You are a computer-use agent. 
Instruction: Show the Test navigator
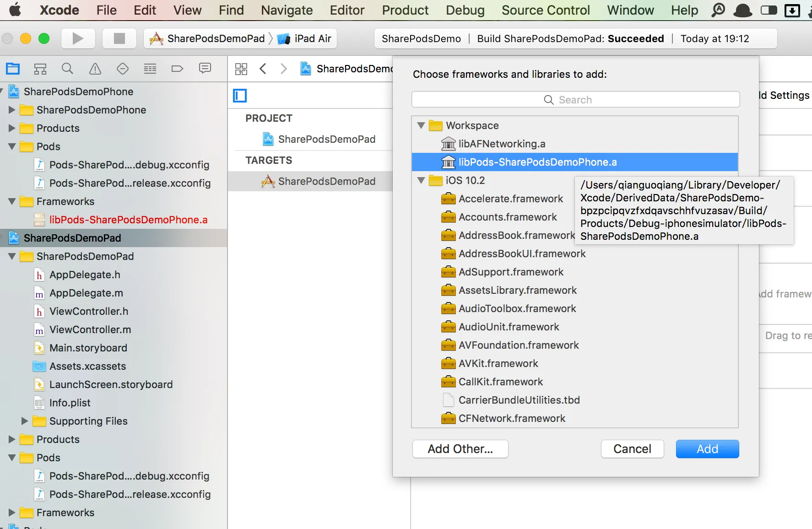click(123, 69)
